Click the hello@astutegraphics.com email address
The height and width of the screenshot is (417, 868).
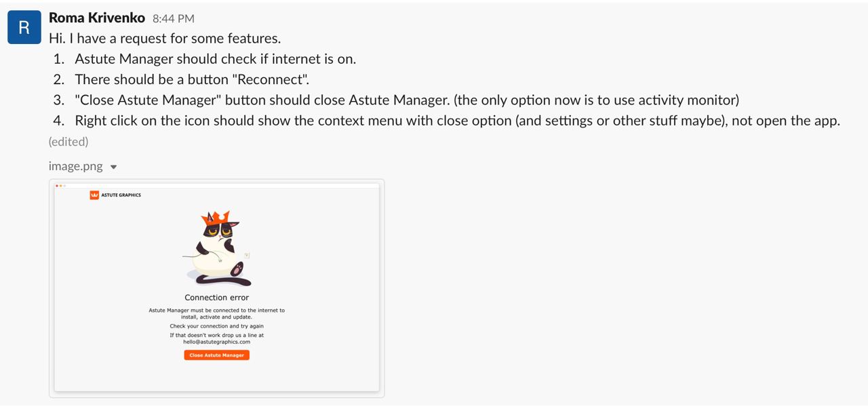point(216,342)
